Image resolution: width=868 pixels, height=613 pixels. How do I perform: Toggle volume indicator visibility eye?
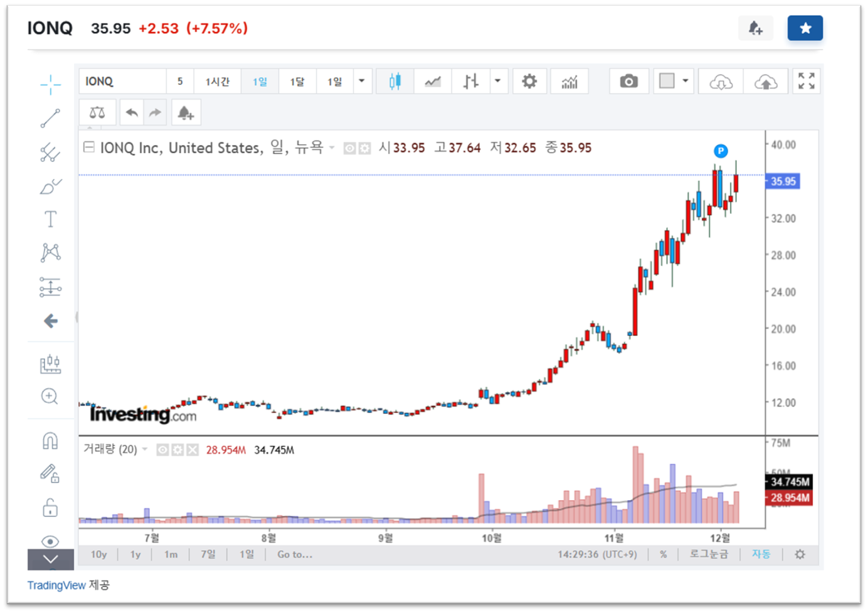[162, 450]
